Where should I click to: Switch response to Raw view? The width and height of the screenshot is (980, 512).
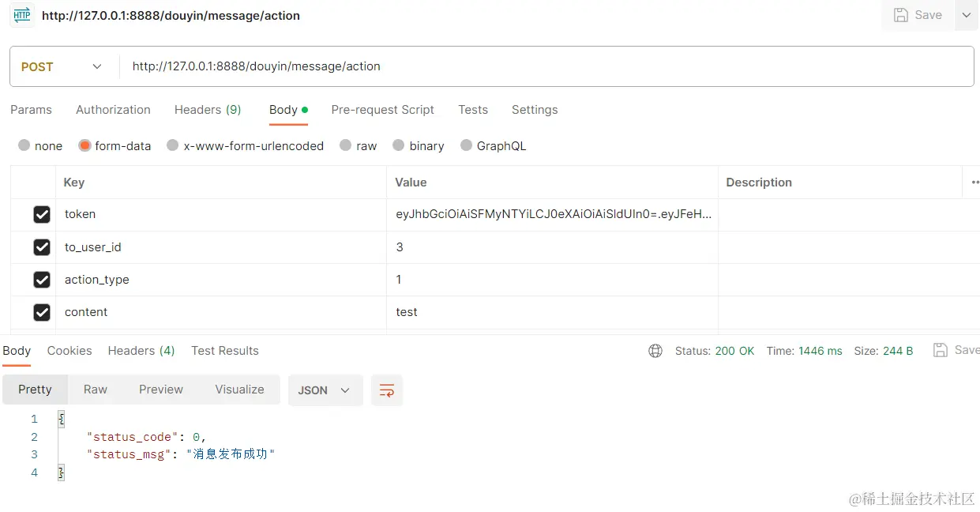[x=96, y=390]
